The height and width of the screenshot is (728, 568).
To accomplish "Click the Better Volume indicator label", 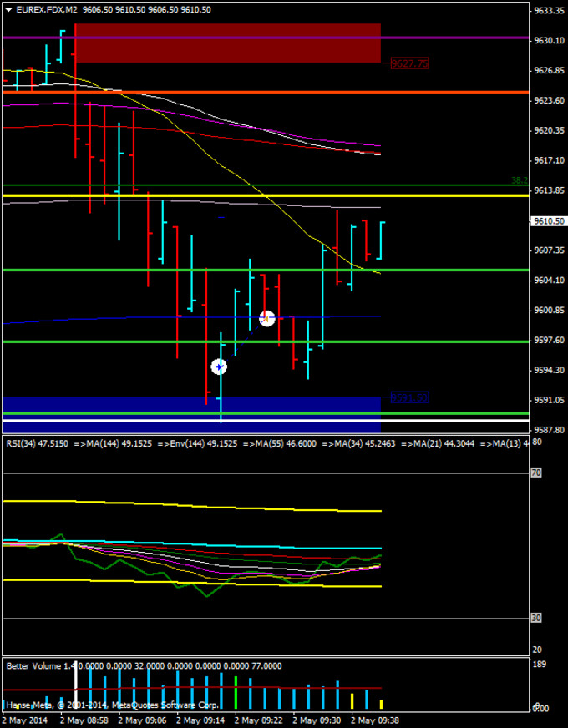I will click(33, 666).
